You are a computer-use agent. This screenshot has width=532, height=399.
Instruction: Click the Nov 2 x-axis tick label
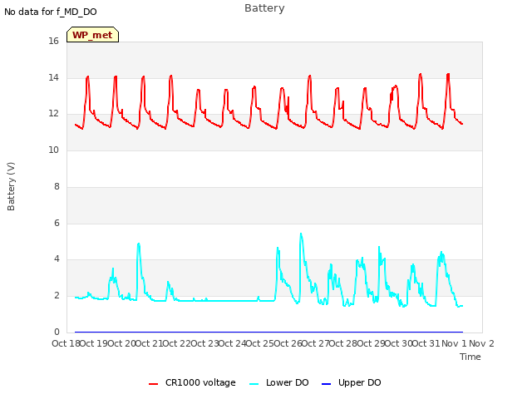pos(481,343)
